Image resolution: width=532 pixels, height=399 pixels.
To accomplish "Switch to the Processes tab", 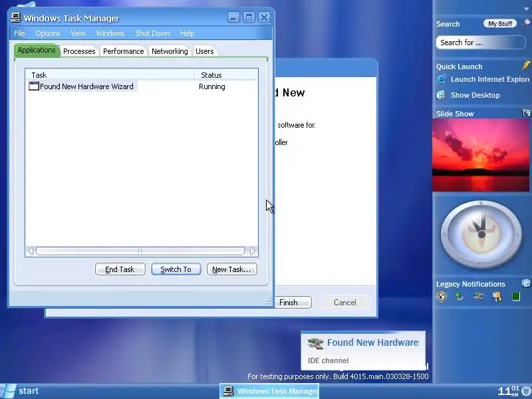I will pyautogui.click(x=79, y=51).
